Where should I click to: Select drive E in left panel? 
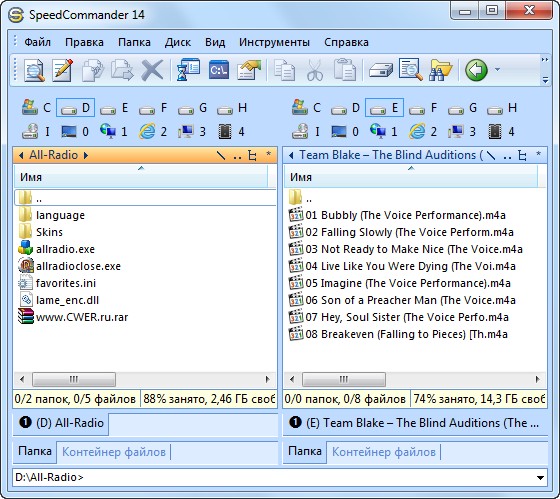[114, 108]
